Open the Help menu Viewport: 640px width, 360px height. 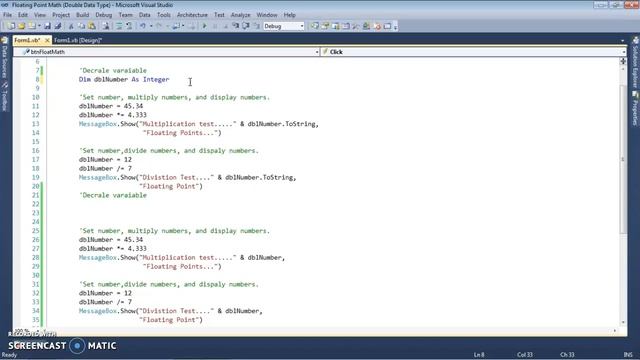pyautogui.click(x=289, y=15)
